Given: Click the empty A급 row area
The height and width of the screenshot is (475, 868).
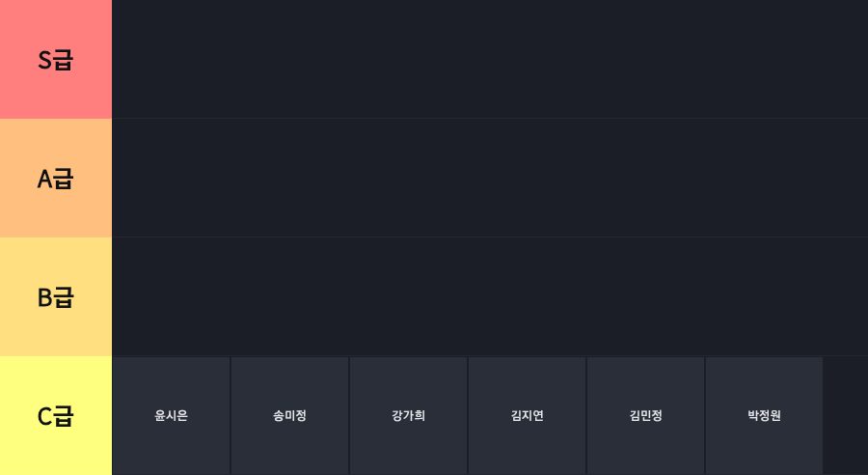Looking at the screenshot, I should [490, 178].
